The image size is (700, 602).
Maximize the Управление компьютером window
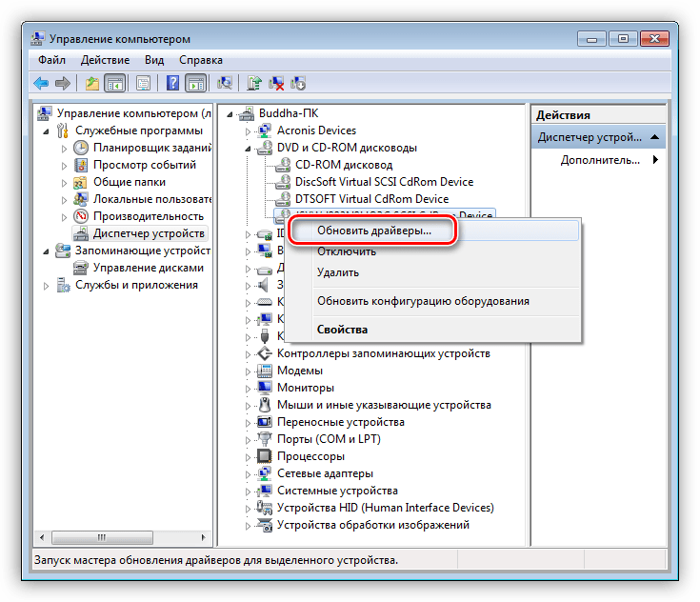tap(623, 39)
